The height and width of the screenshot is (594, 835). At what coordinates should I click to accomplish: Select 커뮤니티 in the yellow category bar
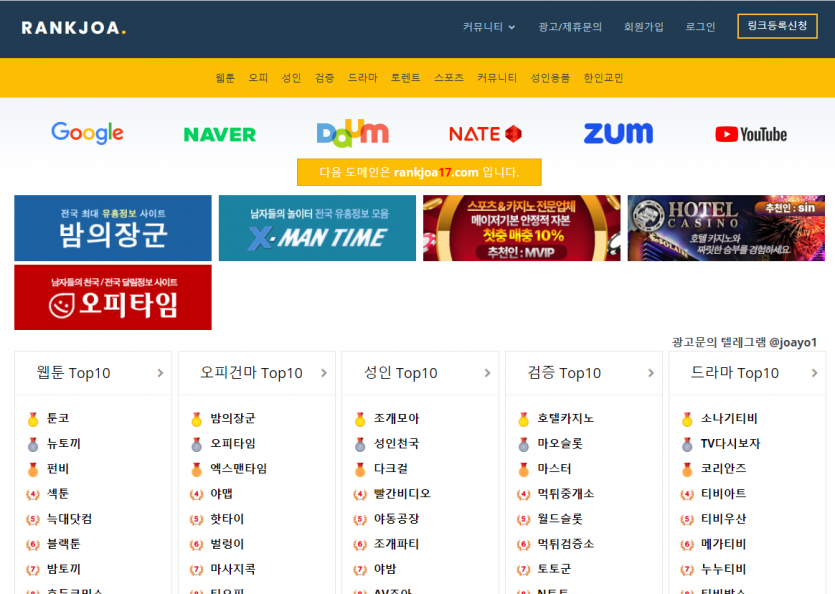coord(497,78)
